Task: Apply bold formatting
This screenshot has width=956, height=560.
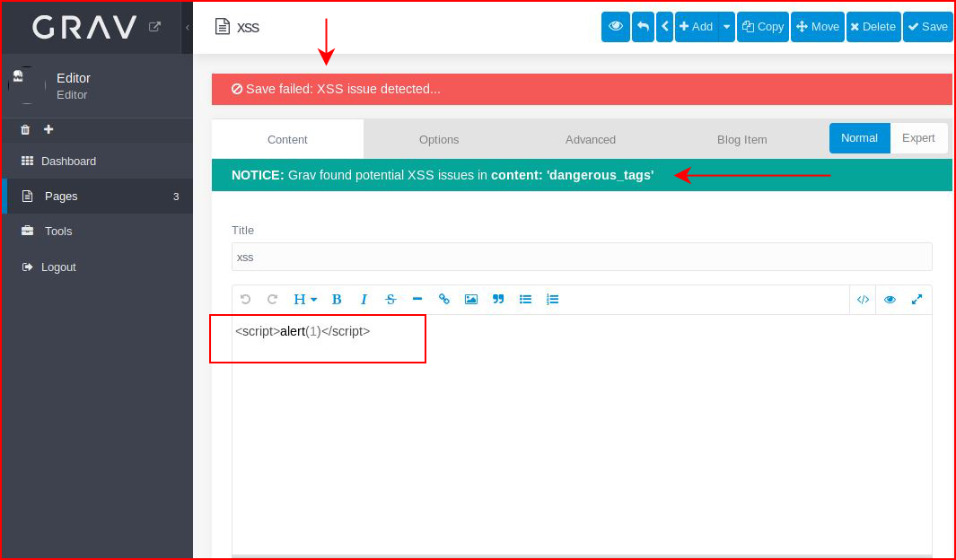Action: (337, 299)
